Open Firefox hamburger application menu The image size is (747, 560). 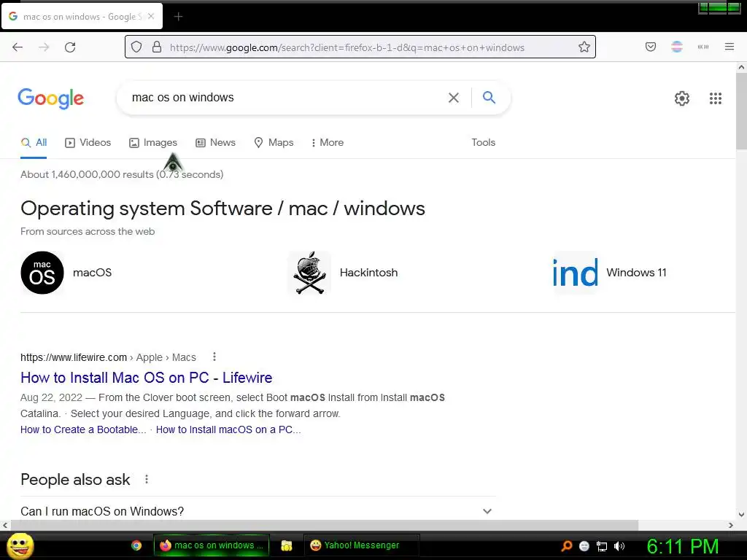(x=729, y=47)
